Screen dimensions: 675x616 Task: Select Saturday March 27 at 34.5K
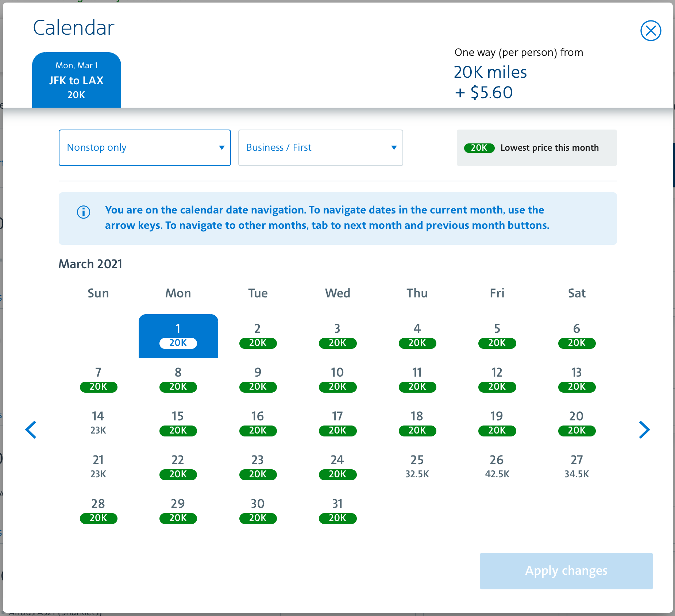pyautogui.click(x=576, y=466)
